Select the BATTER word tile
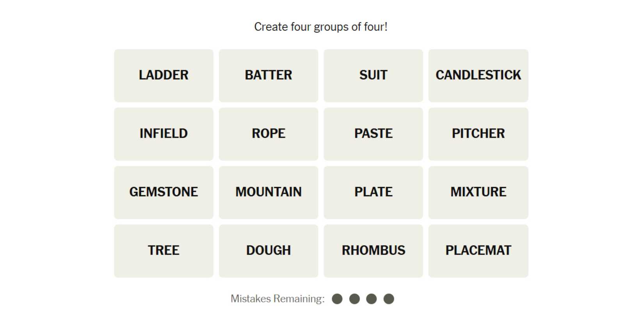The height and width of the screenshot is (322, 644). [x=269, y=75]
